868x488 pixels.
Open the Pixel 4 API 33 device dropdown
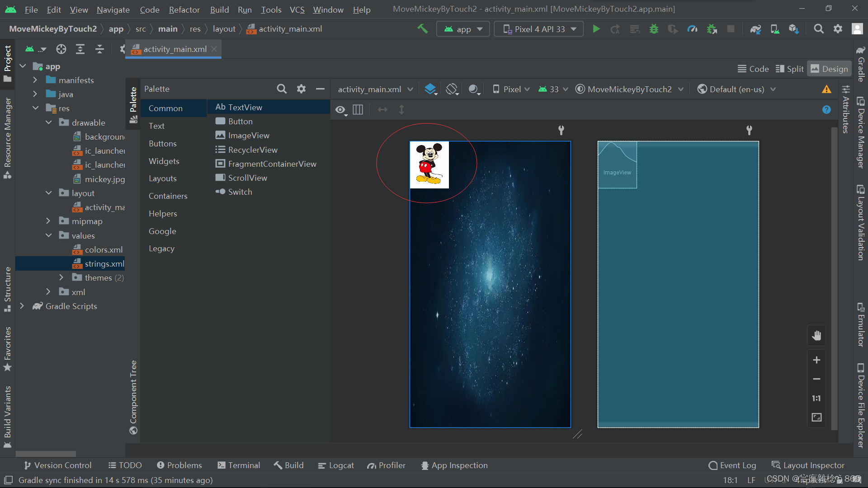click(539, 29)
